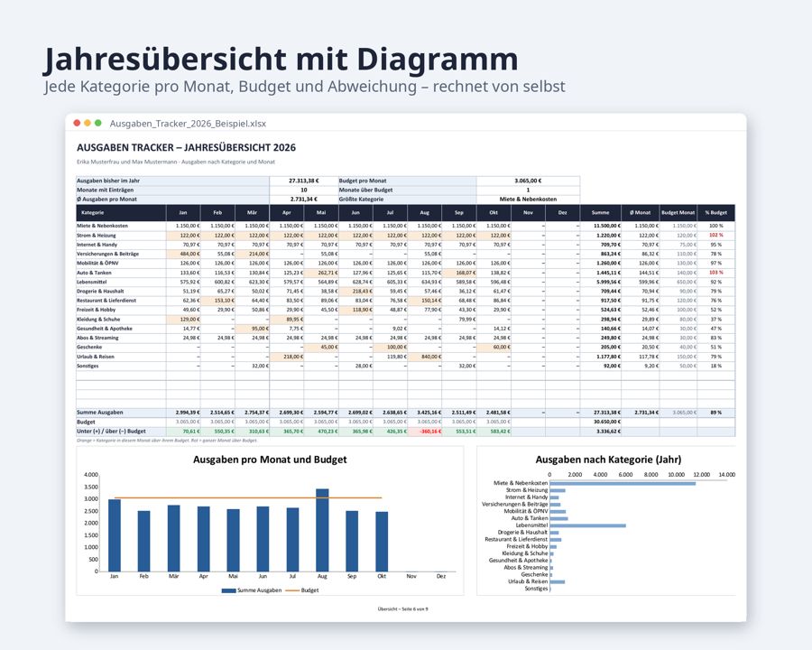Select the Größte Kategorie label cell
The height and width of the screenshot is (650, 812).
tap(407, 199)
